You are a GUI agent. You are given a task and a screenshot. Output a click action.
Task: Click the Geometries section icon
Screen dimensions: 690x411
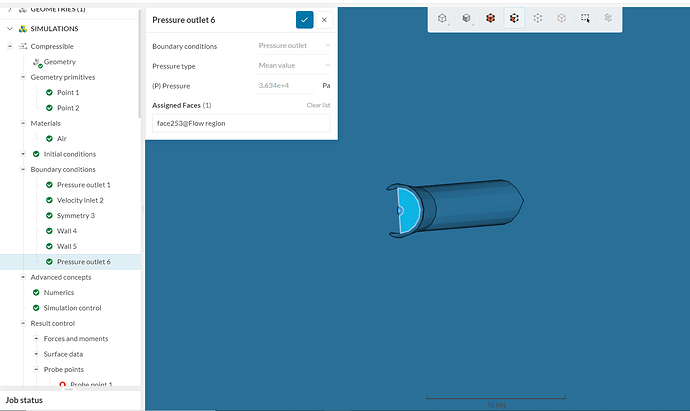22,9
